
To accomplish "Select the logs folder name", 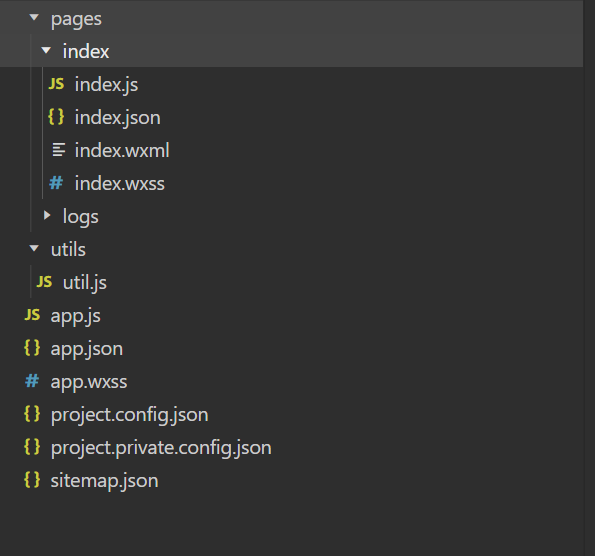I will (81, 217).
